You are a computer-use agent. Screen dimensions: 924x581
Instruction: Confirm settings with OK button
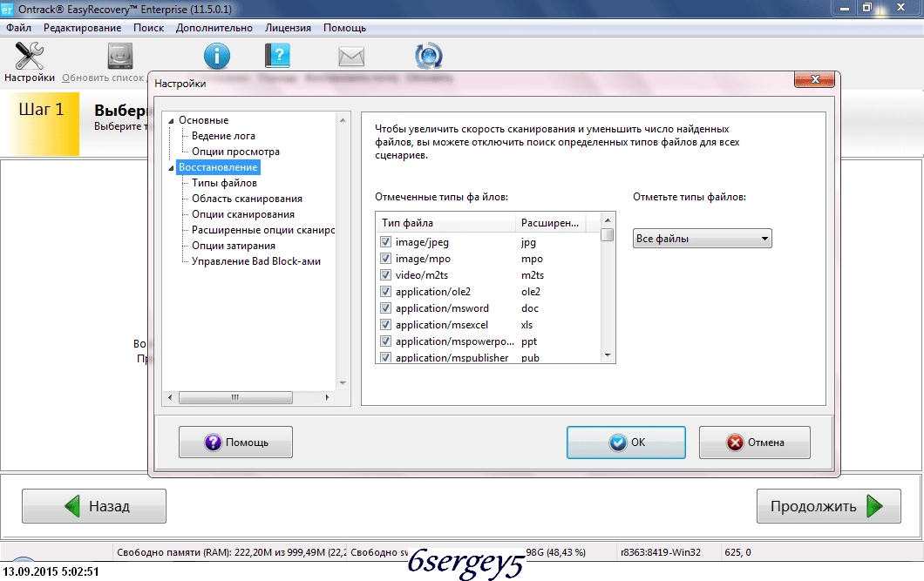coord(626,443)
